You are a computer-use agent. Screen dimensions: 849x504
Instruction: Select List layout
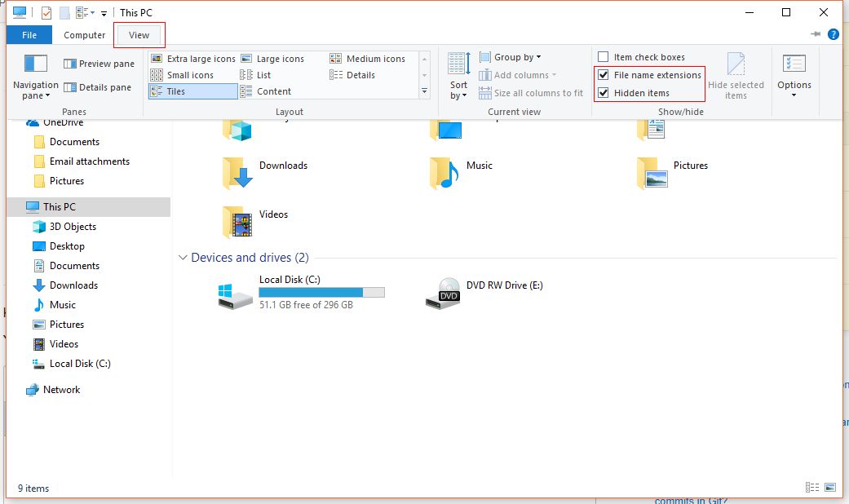click(255, 75)
